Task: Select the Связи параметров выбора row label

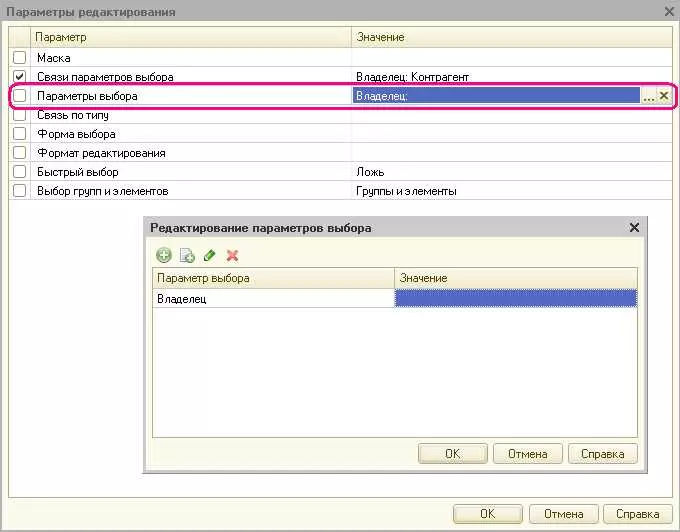Action: pos(105,77)
